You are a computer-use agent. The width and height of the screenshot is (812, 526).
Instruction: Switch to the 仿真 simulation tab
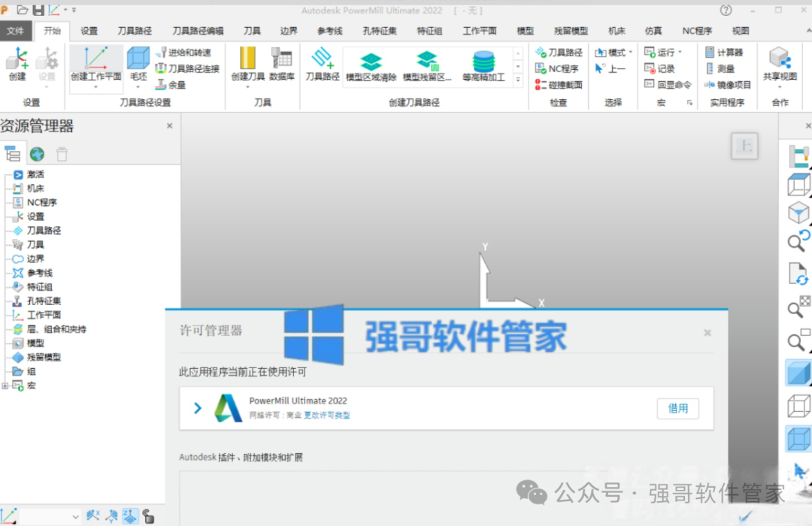[x=653, y=31]
